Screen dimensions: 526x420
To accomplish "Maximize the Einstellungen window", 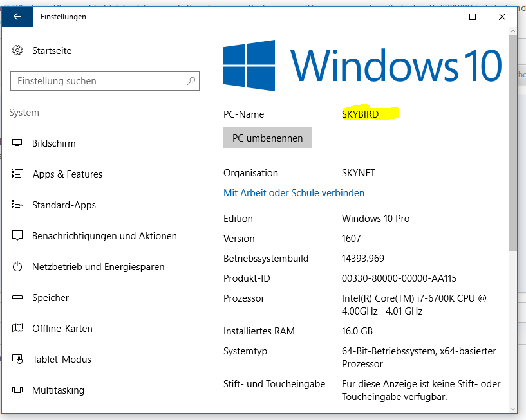I will click(473, 17).
